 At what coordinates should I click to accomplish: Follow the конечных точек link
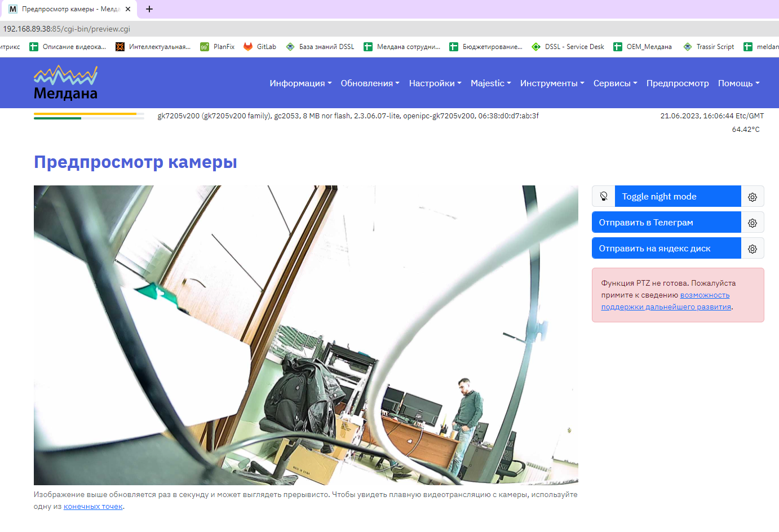tap(93, 507)
